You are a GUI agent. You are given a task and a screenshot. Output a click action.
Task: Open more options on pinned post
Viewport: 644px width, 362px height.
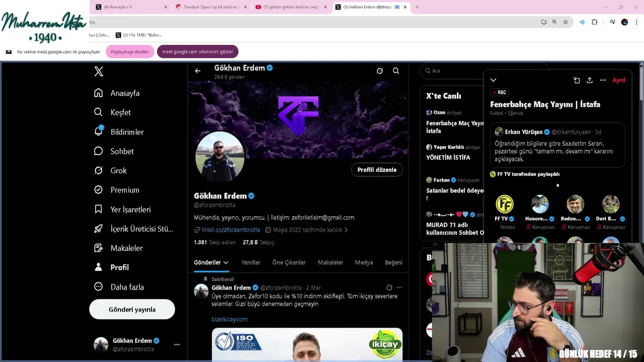(x=399, y=288)
